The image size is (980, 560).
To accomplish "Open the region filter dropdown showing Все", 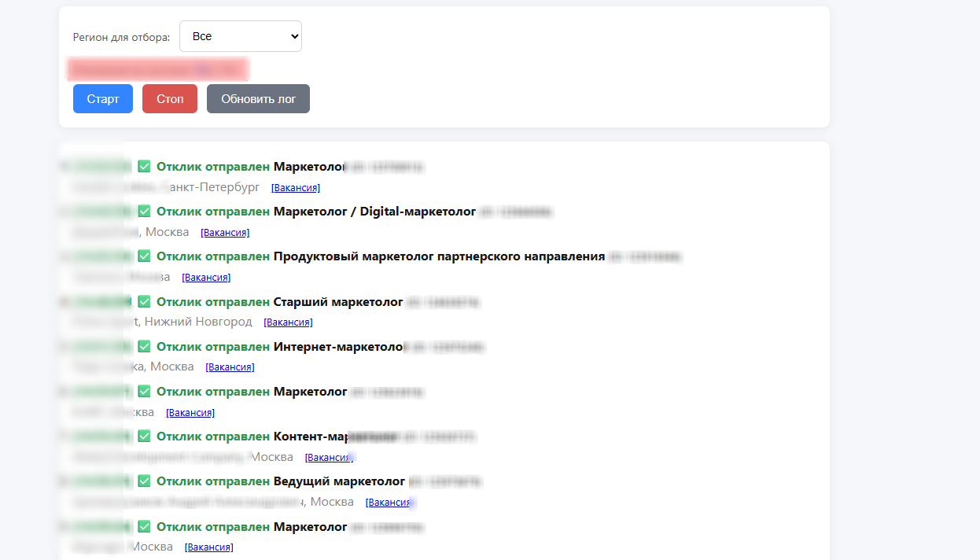I will coord(240,36).
